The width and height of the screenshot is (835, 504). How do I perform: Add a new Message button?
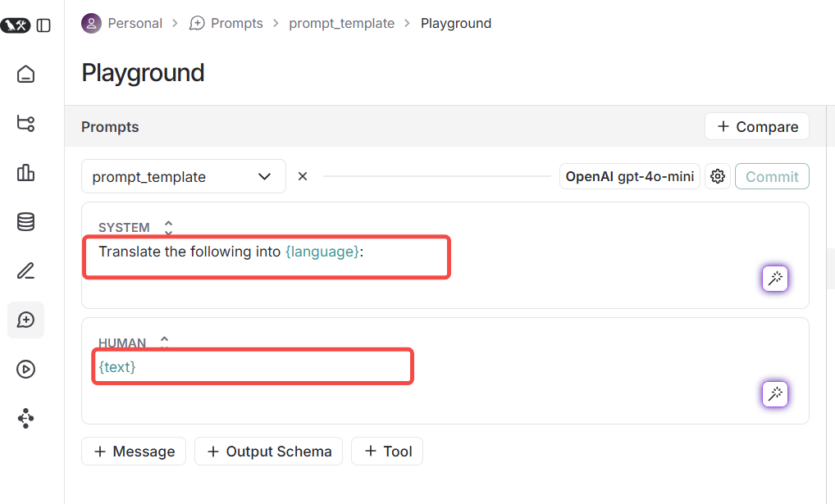134,452
